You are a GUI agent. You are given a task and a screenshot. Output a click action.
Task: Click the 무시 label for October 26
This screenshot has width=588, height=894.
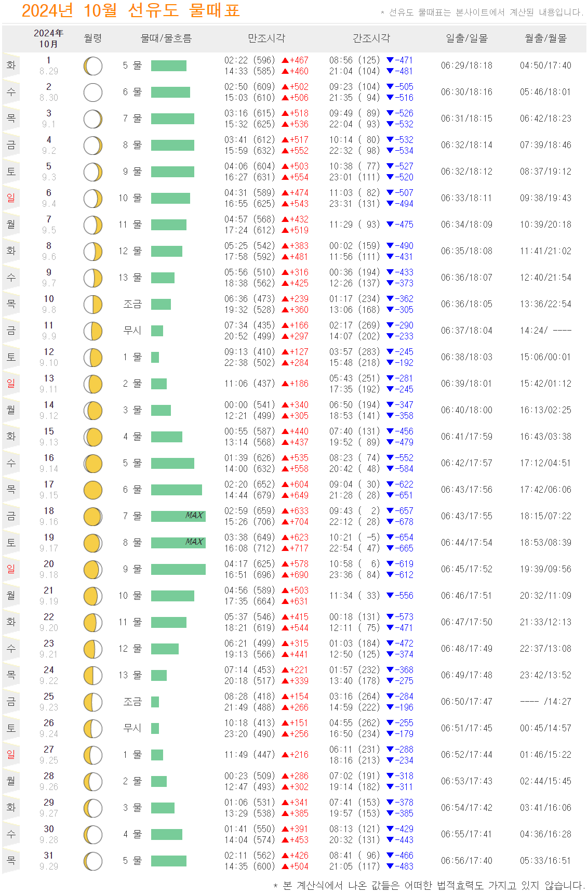pyautogui.click(x=132, y=728)
